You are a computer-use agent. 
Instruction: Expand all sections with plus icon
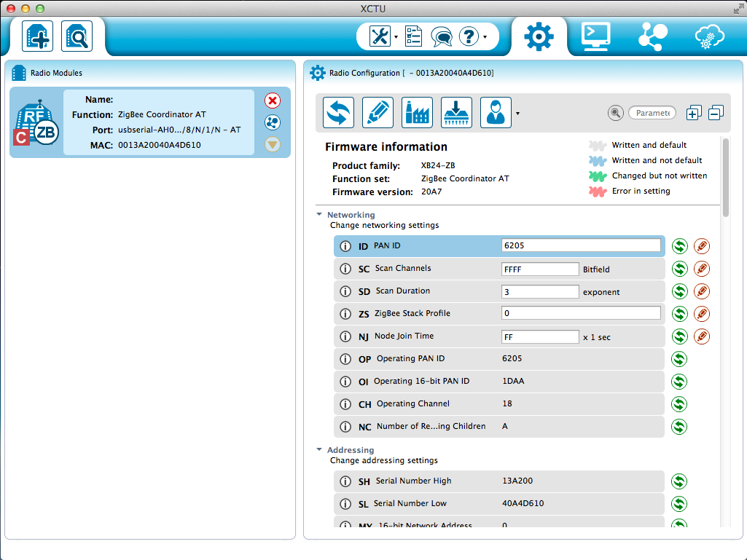(694, 113)
